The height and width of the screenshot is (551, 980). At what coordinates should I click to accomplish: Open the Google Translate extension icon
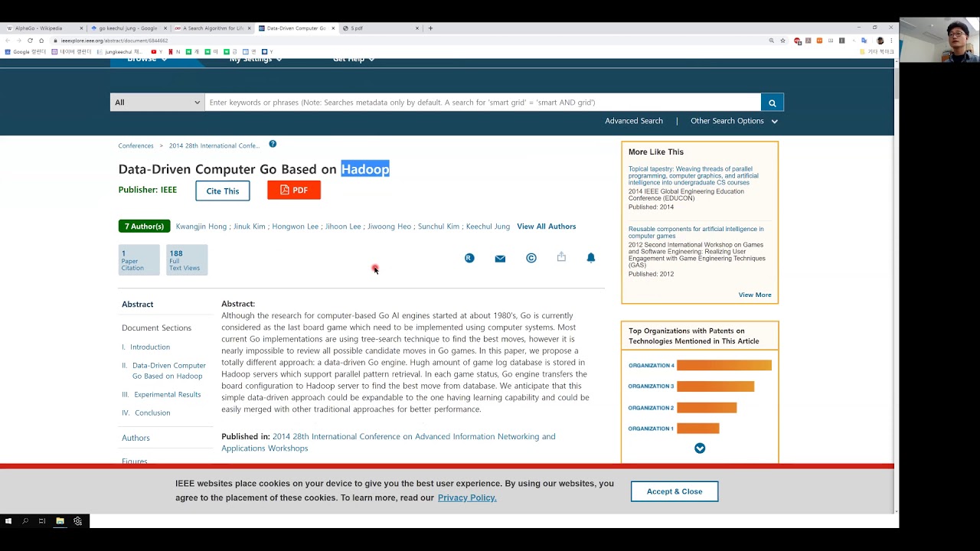pyautogui.click(x=864, y=41)
